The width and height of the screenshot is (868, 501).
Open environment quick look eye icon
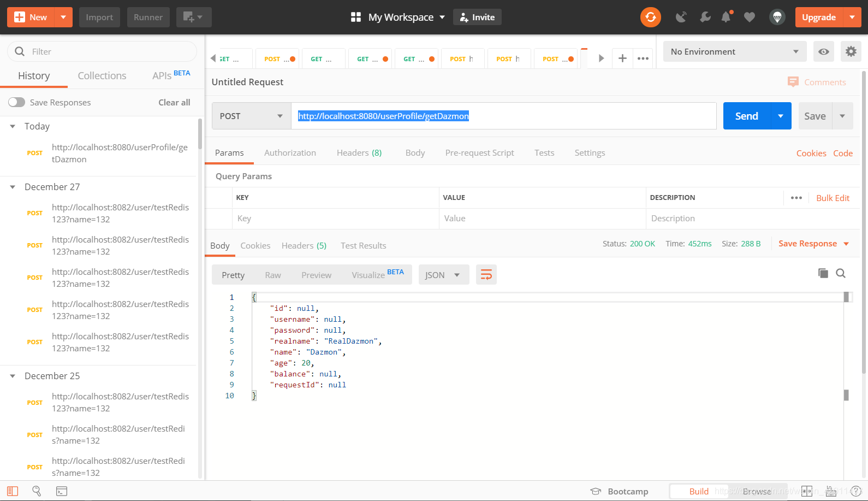pos(824,52)
